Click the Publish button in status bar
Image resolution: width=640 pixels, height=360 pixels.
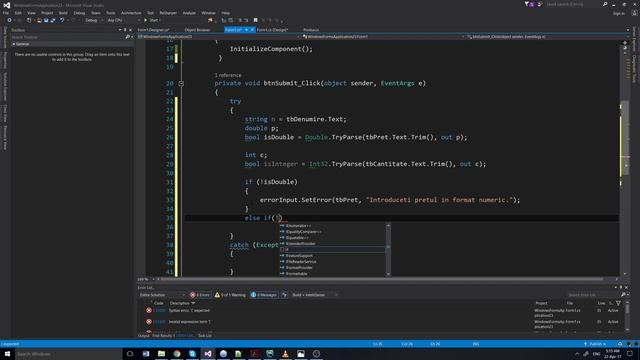point(595,344)
